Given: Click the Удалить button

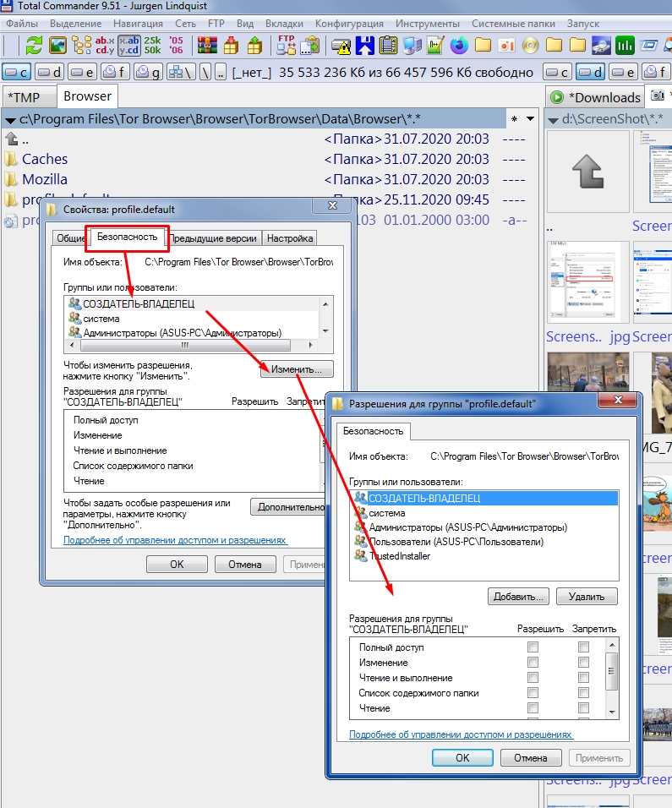Looking at the screenshot, I should tap(587, 596).
